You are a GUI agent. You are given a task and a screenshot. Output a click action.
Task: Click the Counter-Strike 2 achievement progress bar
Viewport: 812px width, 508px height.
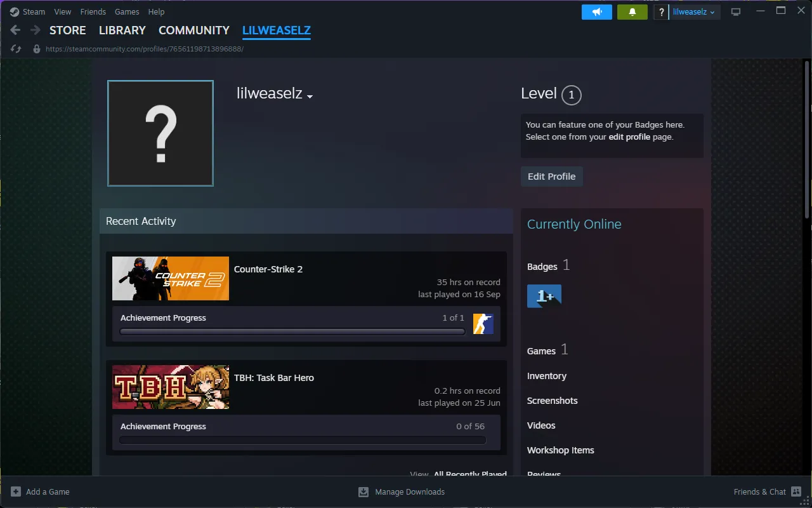[292, 331]
